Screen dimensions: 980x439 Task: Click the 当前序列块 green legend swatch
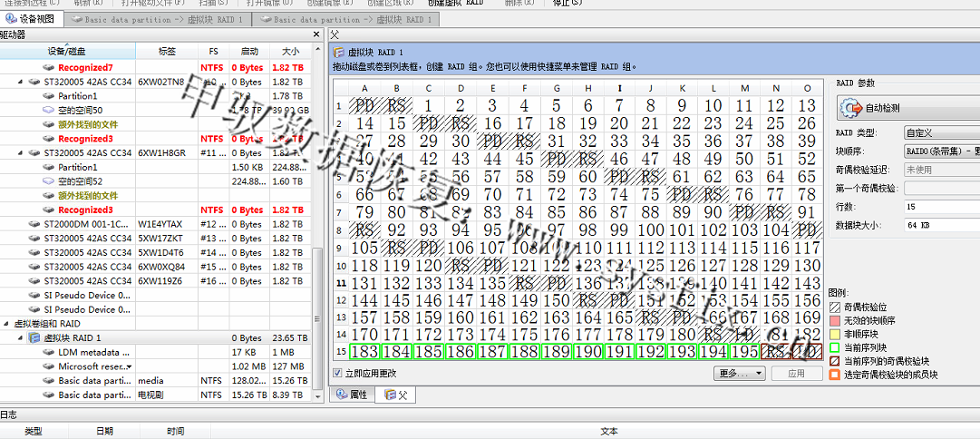pos(835,347)
